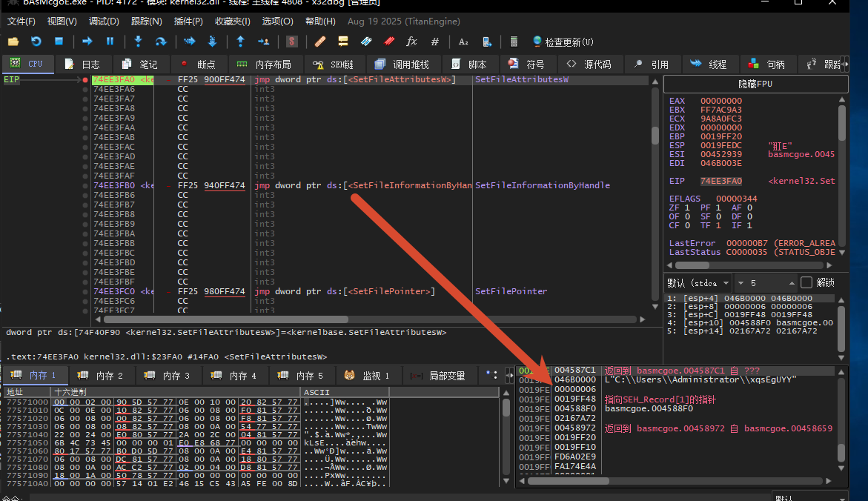Switch to the 内存布局 tab

click(x=263, y=64)
